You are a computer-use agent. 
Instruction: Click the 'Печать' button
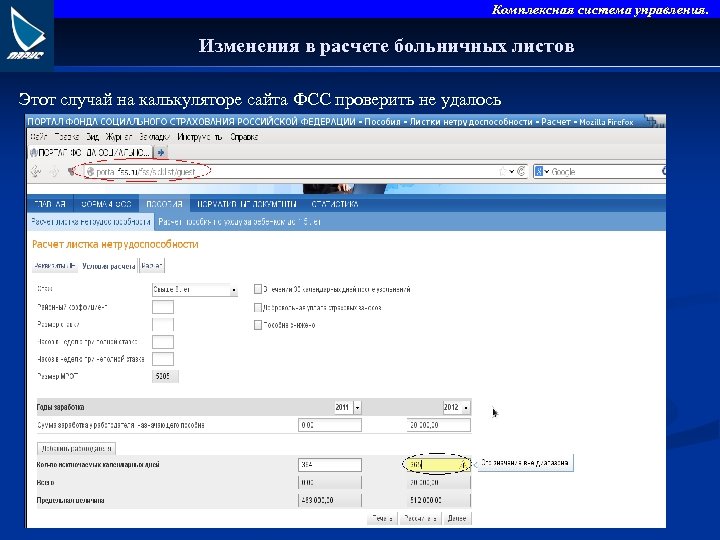tap(382, 518)
